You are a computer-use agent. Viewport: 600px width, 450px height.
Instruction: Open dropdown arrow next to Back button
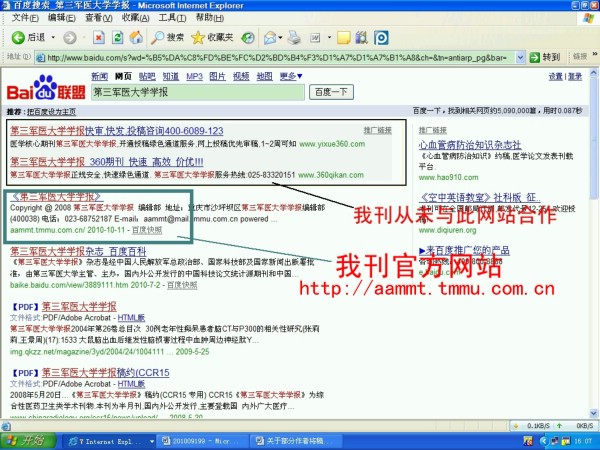(x=53, y=38)
